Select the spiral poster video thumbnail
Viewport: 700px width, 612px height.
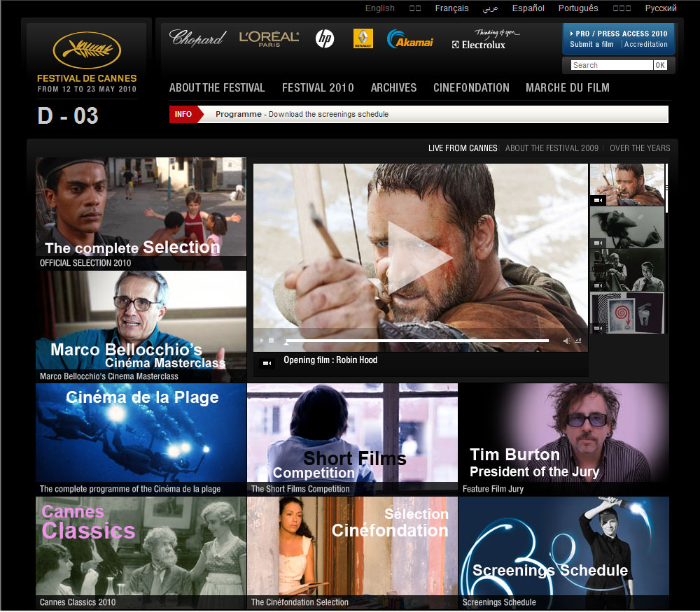coord(626,313)
